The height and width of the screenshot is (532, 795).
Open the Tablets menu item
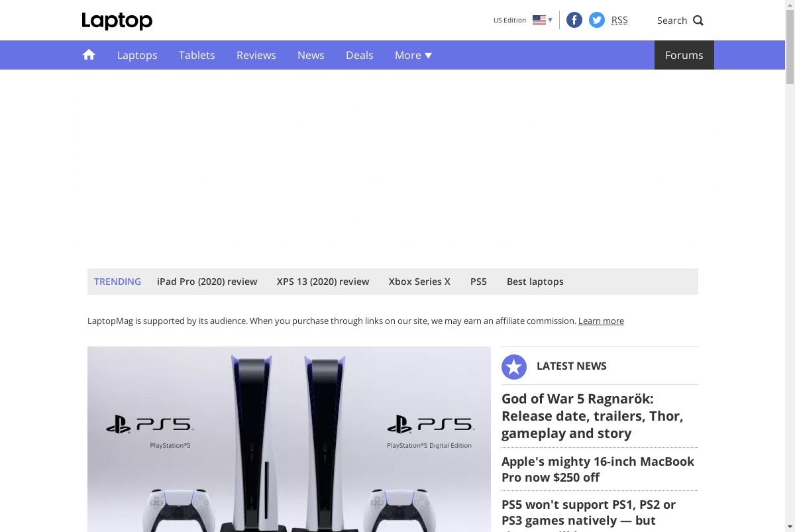[x=197, y=55]
